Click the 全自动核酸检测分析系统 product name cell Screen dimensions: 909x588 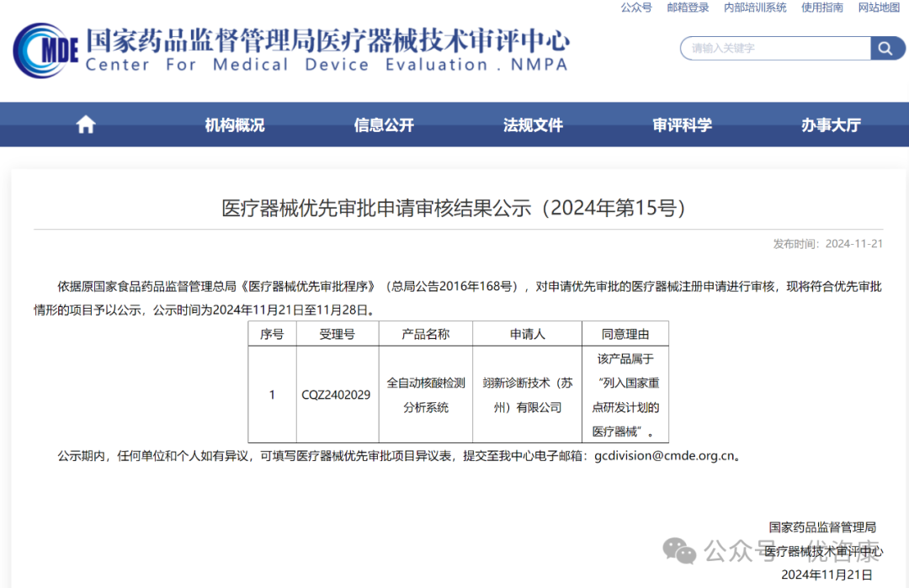coord(426,395)
